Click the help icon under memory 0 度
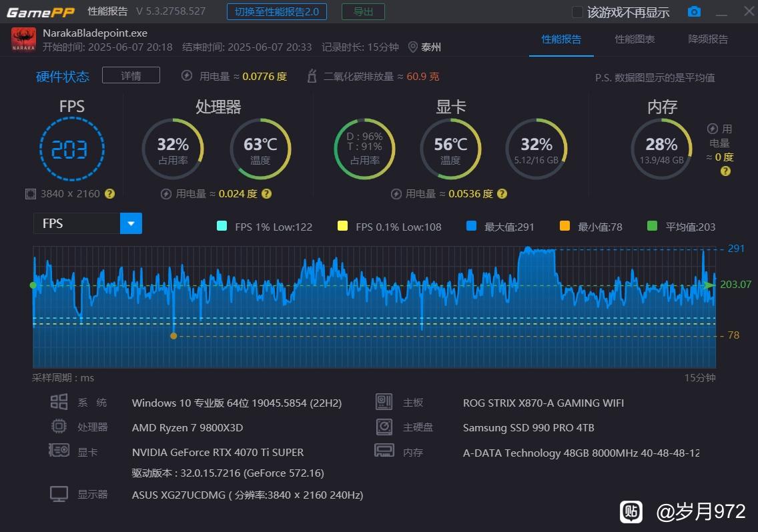 tap(725, 171)
